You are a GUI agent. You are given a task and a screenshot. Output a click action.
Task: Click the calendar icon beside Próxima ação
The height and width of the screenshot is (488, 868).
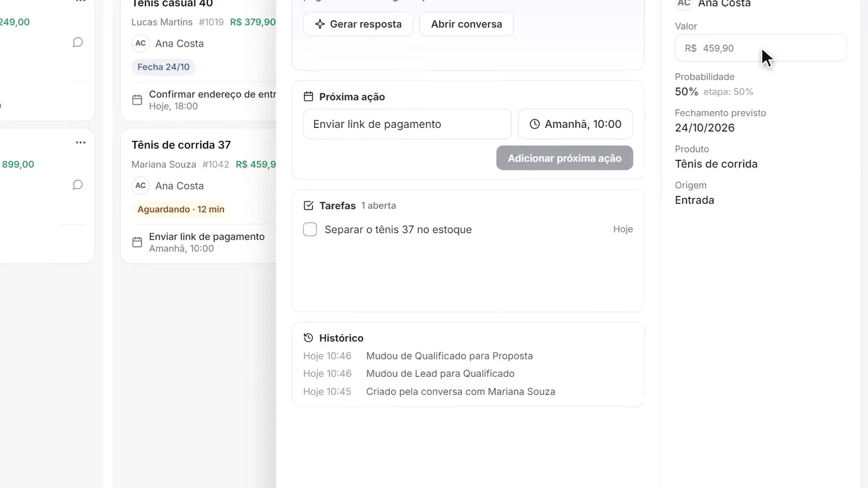coord(308,97)
